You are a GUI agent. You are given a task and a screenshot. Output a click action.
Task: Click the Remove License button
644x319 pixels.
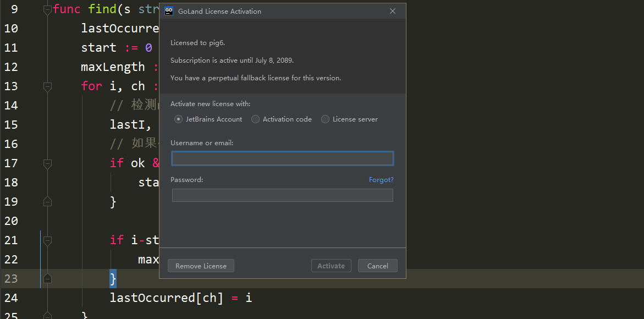coord(201,266)
